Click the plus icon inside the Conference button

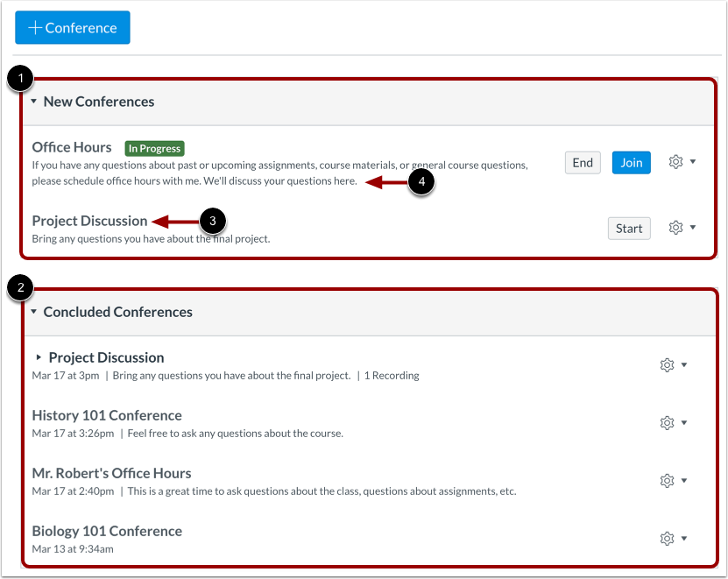click(36, 27)
